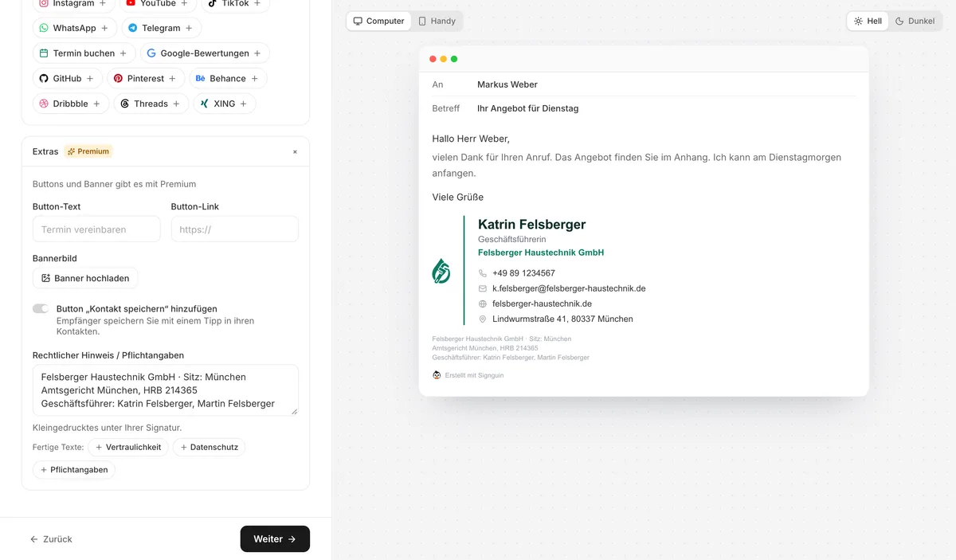This screenshot has height=560, width=956.
Task: Add Pinterest chip
Action: [146, 79]
